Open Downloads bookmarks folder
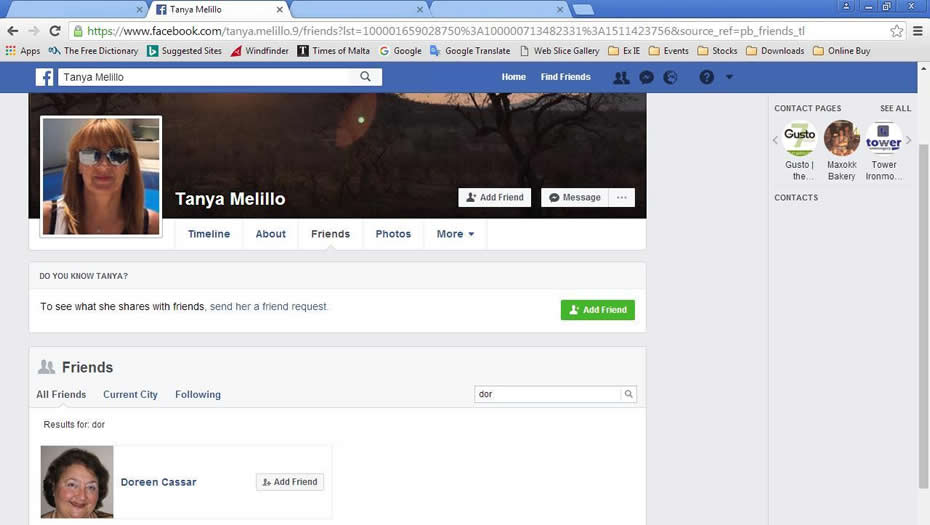Viewport: 930px width, 525px height. click(775, 51)
